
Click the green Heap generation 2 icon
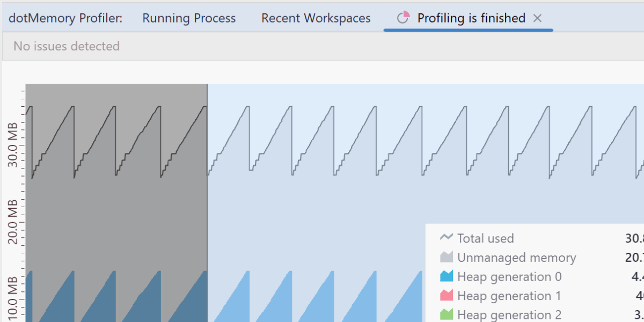point(447,315)
